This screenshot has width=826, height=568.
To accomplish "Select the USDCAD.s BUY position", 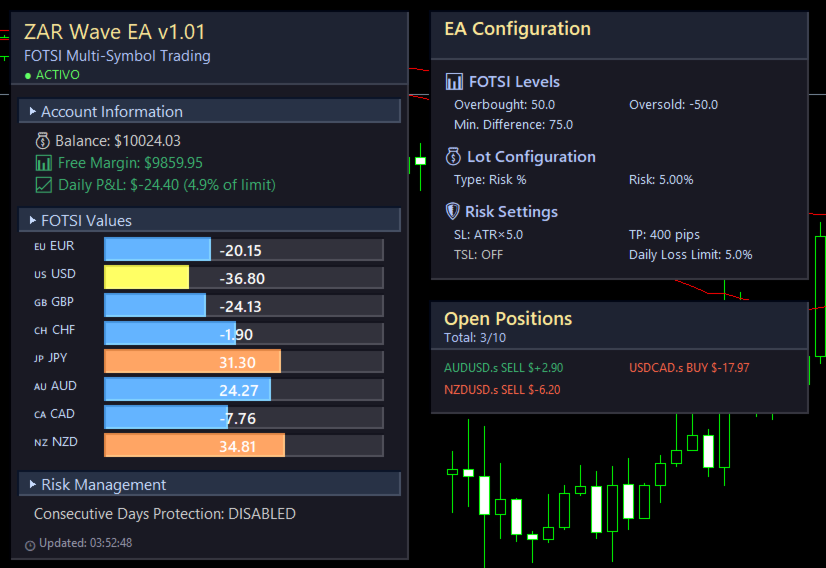I will [689, 368].
